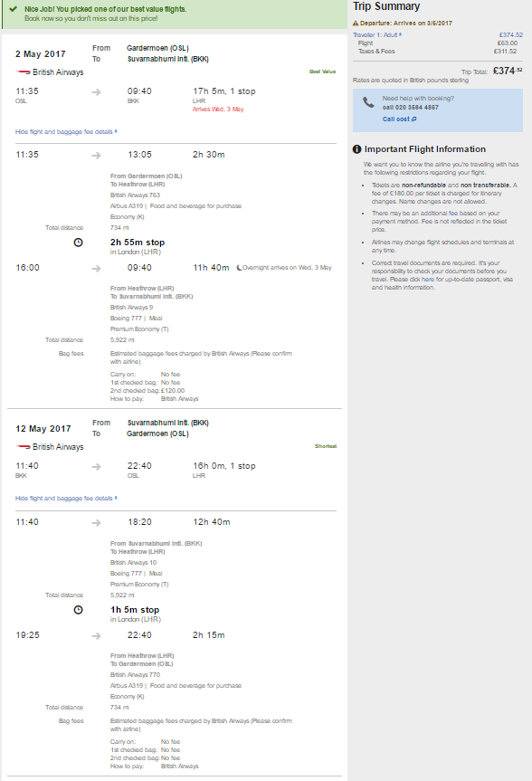This screenshot has height=781, width=532.
Task: Click the phone icon in help box
Action: (368, 102)
